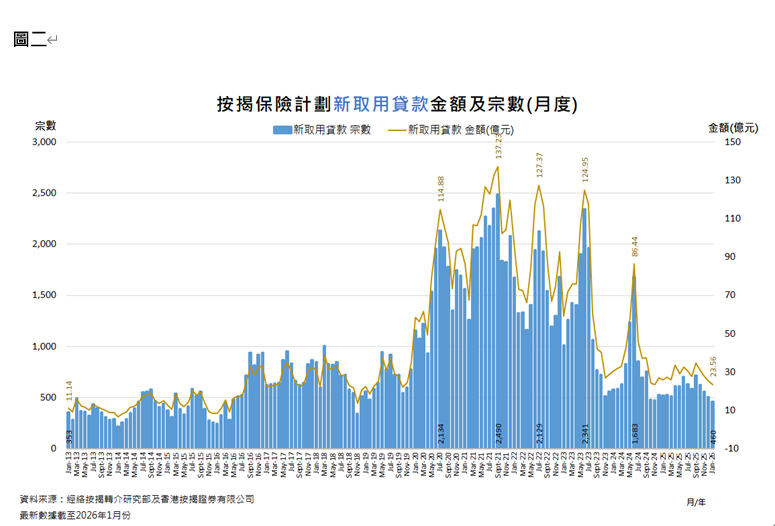
Task: Click the 月/年 horizontal axis title
Action: (x=696, y=500)
